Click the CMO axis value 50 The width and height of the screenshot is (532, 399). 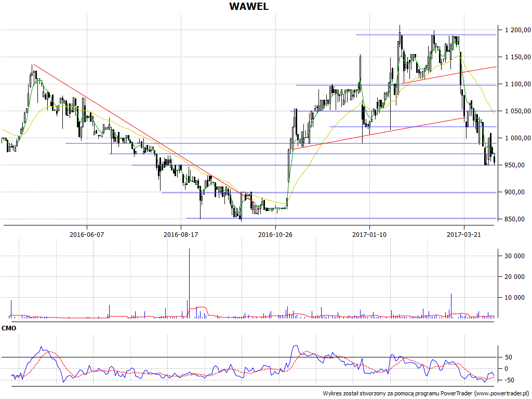tap(509, 357)
